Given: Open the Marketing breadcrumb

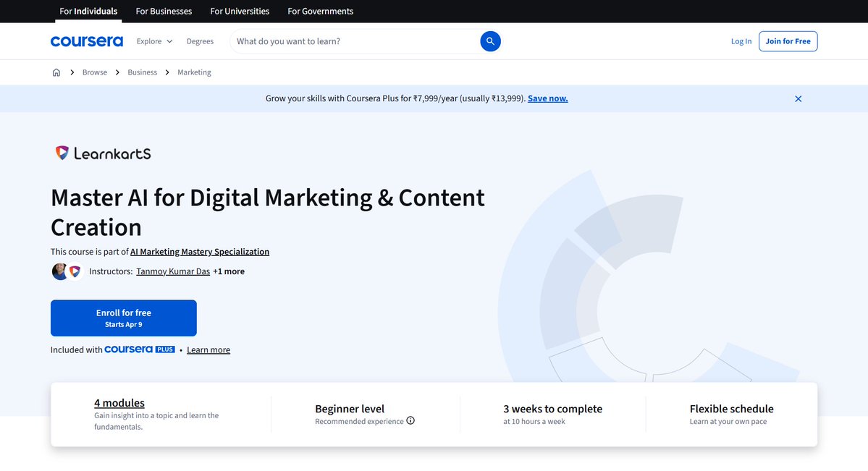Looking at the screenshot, I should [x=194, y=72].
